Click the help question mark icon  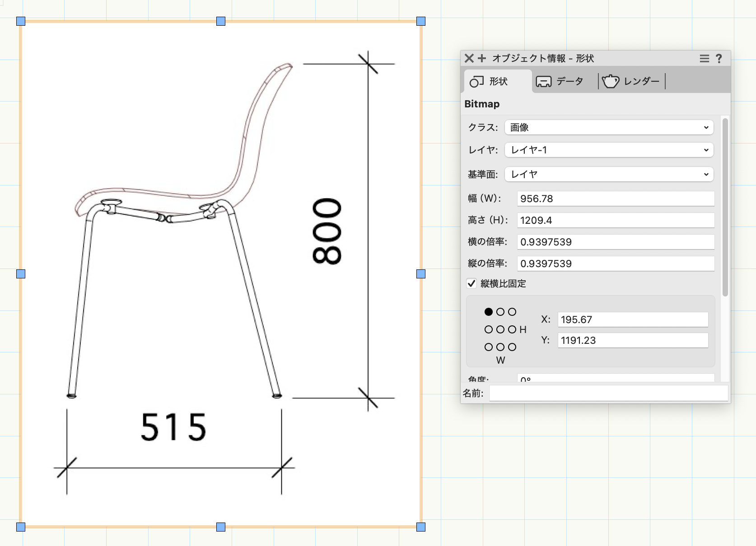[x=719, y=58]
